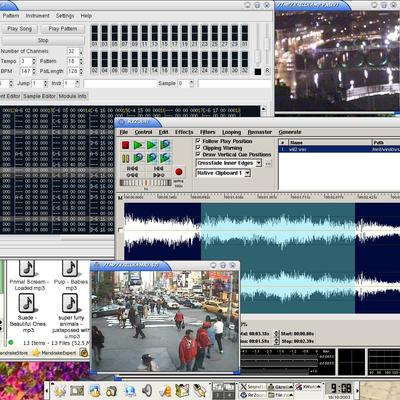Click the Number of Channels spinner arrows

coord(81,51)
